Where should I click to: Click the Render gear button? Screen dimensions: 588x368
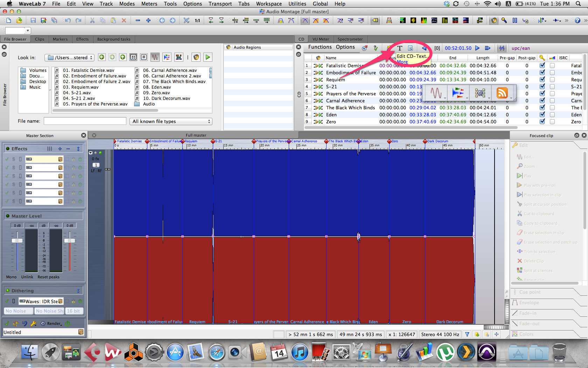tap(52, 323)
